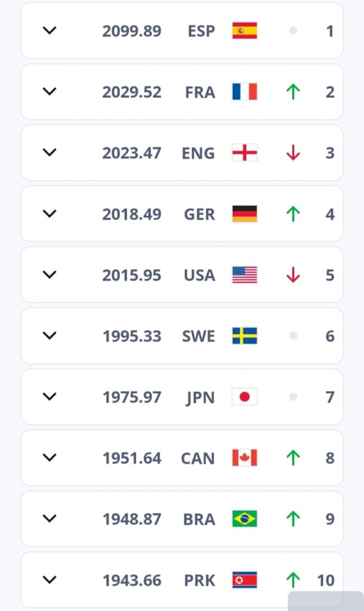Click the Japan flag icon
This screenshot has height=611, width=364.
[x=245, y=397]
